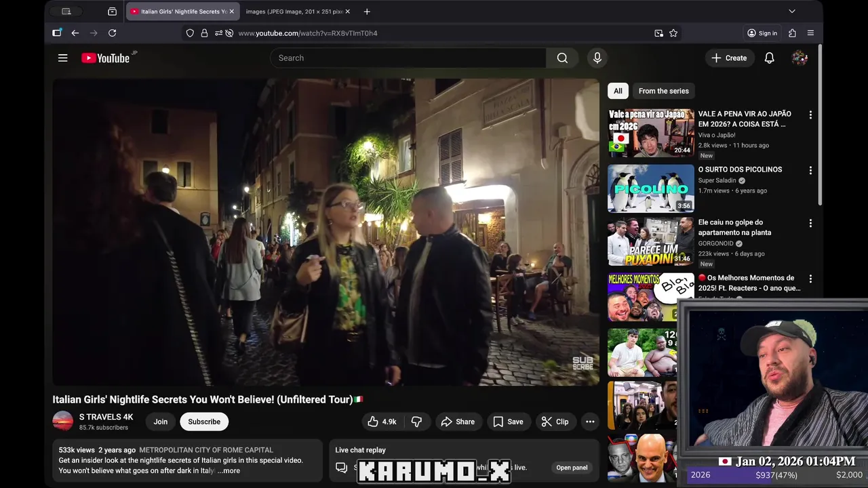Open the Create menu
This screenshot has width=868, height=488.
coord(729,58)
